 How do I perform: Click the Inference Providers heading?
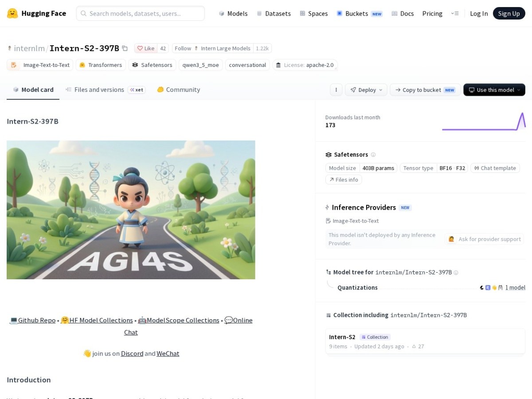point(364,207)
